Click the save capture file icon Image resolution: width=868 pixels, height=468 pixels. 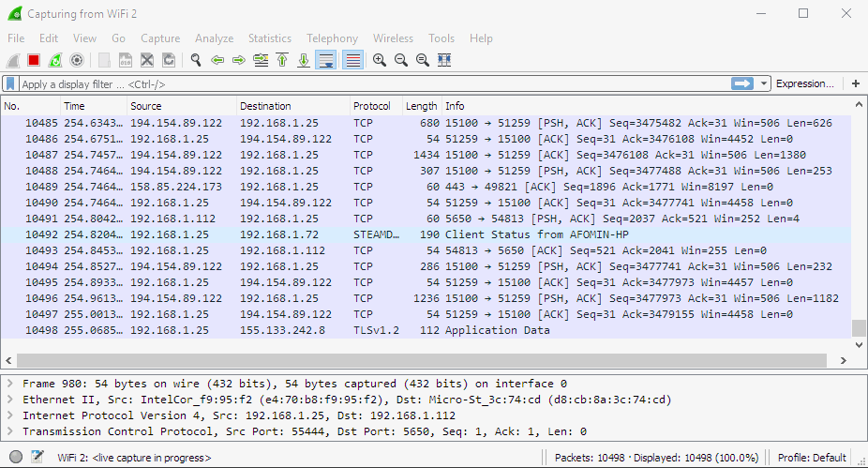pos(126,60)
